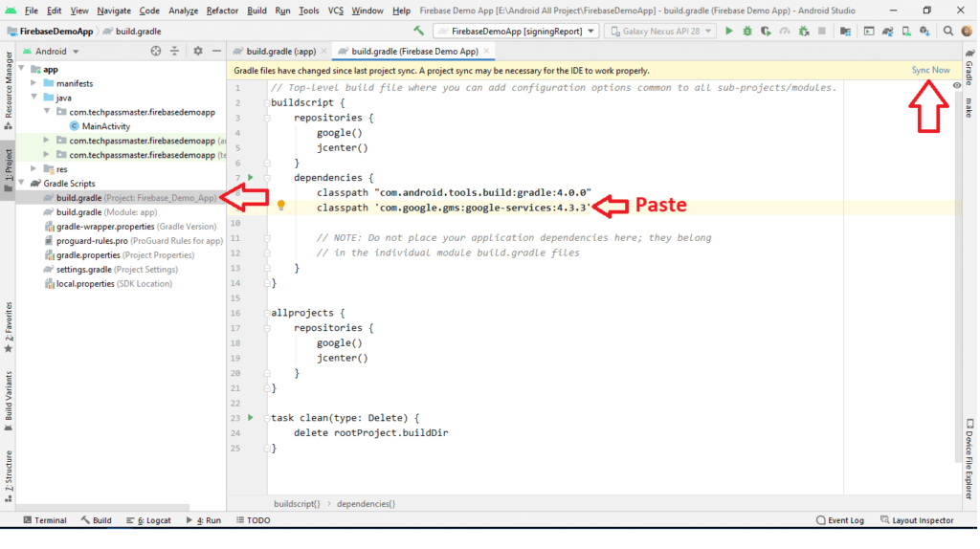Click collapse all icon in Project panel
Viewport: 980px width, 549px height.
point(174,51)
